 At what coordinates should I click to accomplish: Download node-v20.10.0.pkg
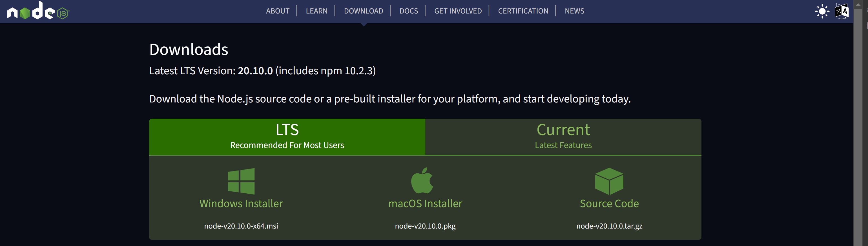pyautogui.click(x=425, y=226)
